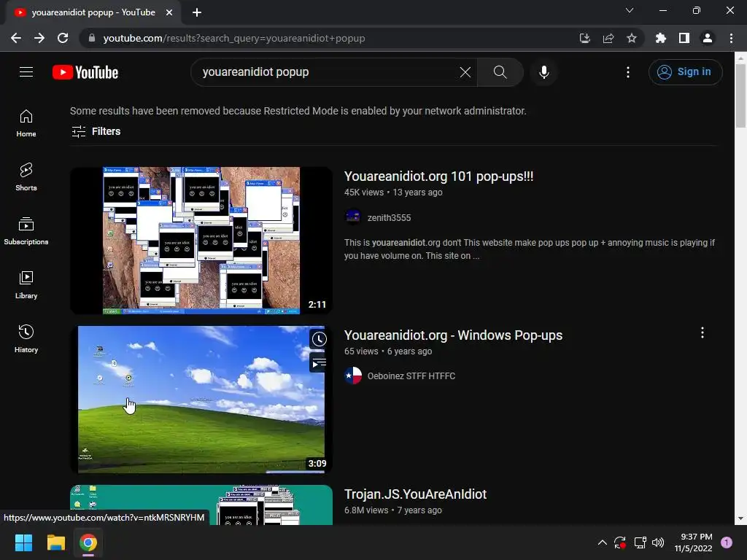The width and height of the screenshot is (747, 560).
Task: Click the magnifier search button
Action: pyautogui.click(x=500, y=72)
